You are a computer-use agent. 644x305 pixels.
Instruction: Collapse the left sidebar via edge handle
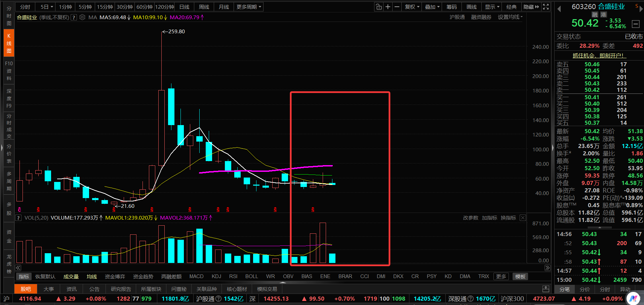click(x=2, y=147)
